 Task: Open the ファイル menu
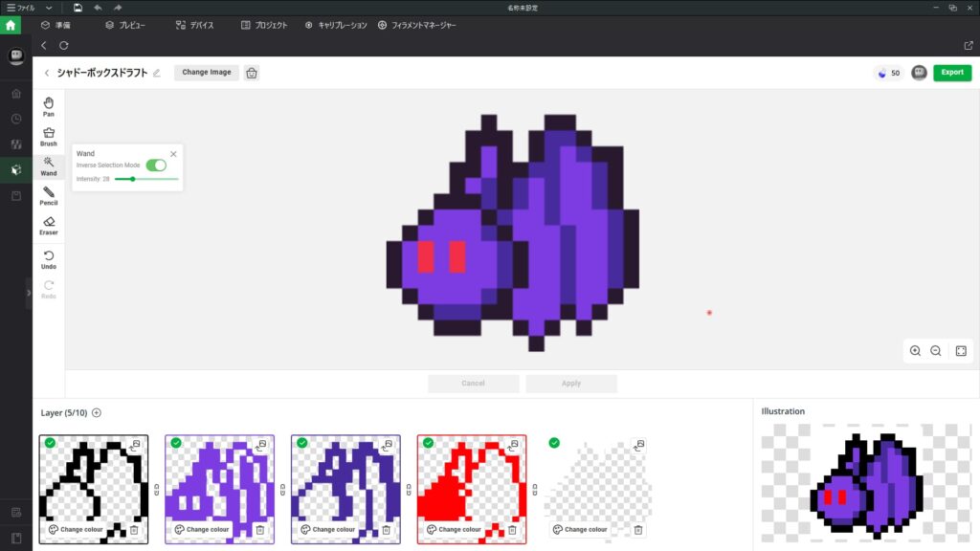pos(21,8)
